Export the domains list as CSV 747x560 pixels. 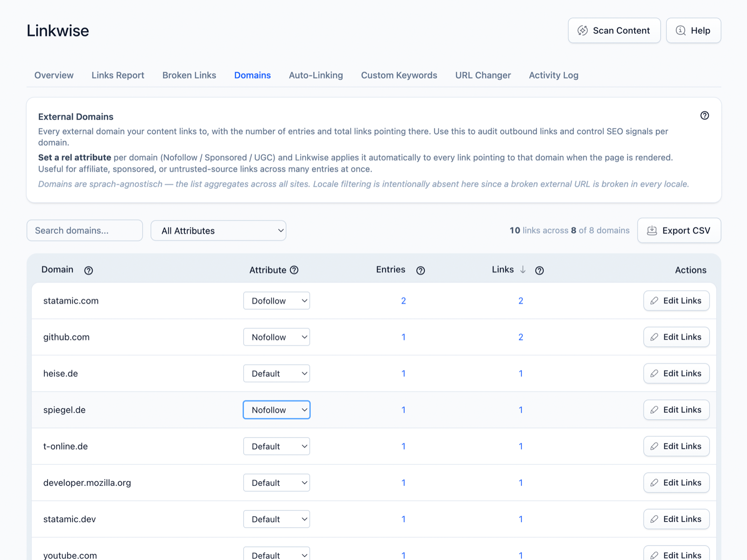point(679,231)
